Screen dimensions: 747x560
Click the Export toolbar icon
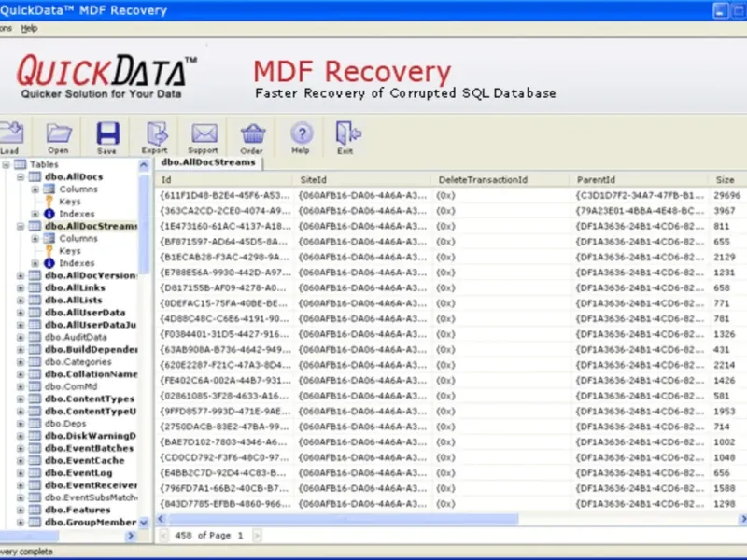(x=157, y=133)
